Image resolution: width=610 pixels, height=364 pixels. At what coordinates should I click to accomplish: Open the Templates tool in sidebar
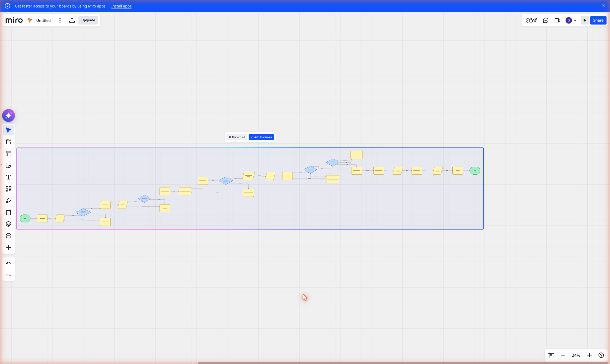click(9, 142)
